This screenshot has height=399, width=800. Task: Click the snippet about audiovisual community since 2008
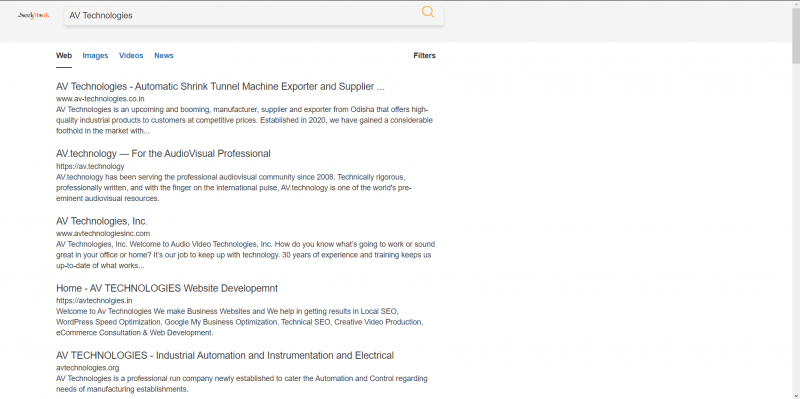click(234, 188)
